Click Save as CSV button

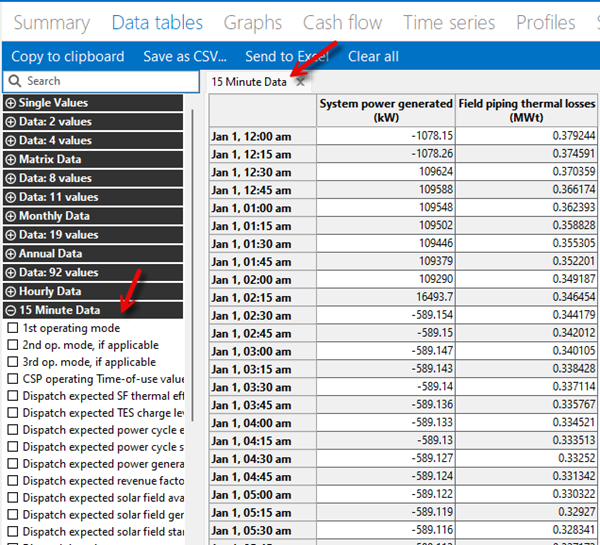coord(184,56)
